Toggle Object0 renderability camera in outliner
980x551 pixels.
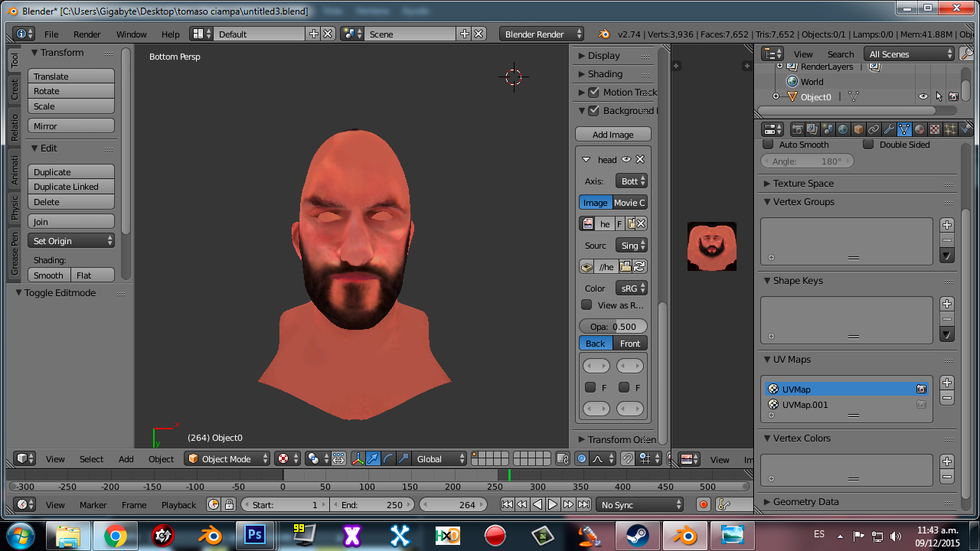click(953, 96)
